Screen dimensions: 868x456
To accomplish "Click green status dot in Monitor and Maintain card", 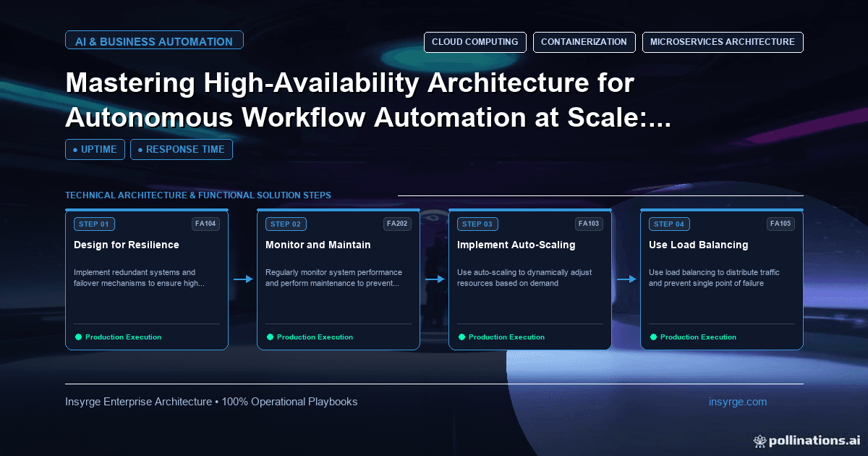I will point(270,337).
